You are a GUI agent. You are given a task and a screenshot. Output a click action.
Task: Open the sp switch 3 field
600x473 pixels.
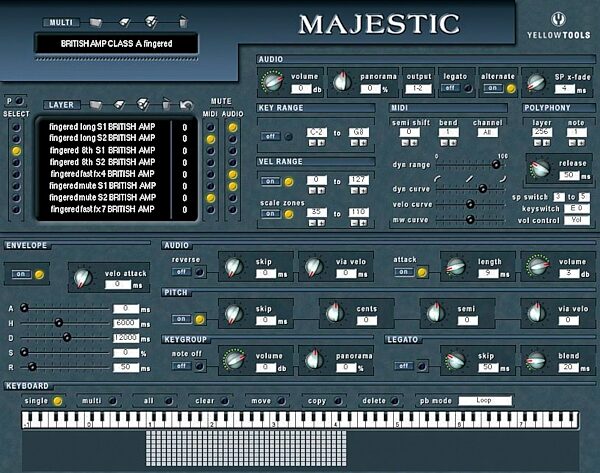(x=559, y=197)
